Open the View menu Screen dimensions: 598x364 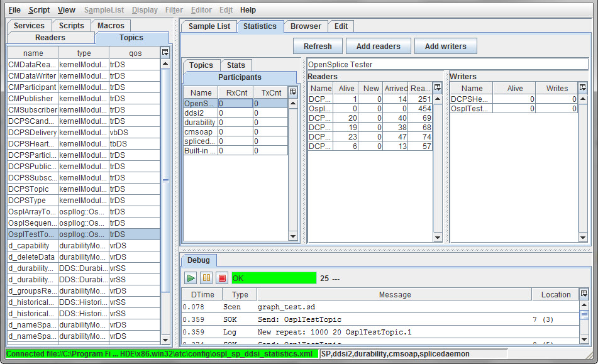coord(67,10)
